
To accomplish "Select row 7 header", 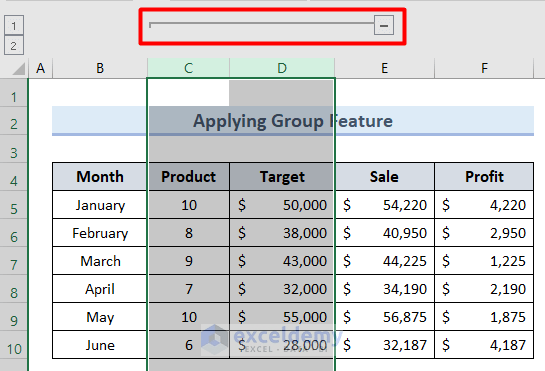I will coord(14,261).
